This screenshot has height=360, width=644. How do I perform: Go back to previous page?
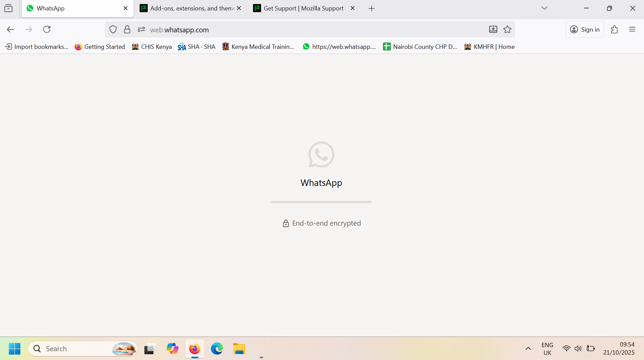click(x=10, y=30)
